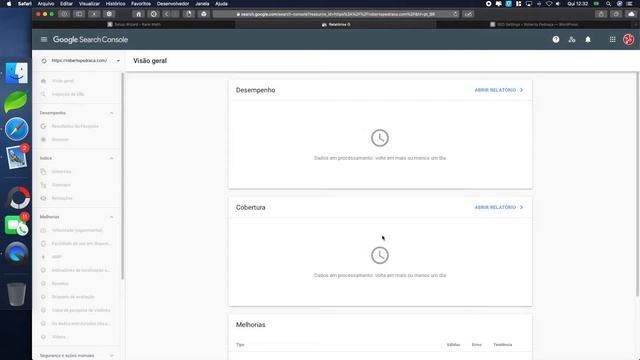Image resolution: width=640 pixels, height=360 pixels.
Task: Open Velocidade (experimental) in sidebar
Action: 77,230
